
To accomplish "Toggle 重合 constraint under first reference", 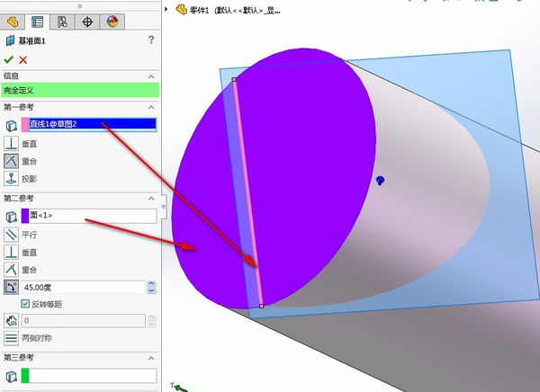I will click(11, 161).
